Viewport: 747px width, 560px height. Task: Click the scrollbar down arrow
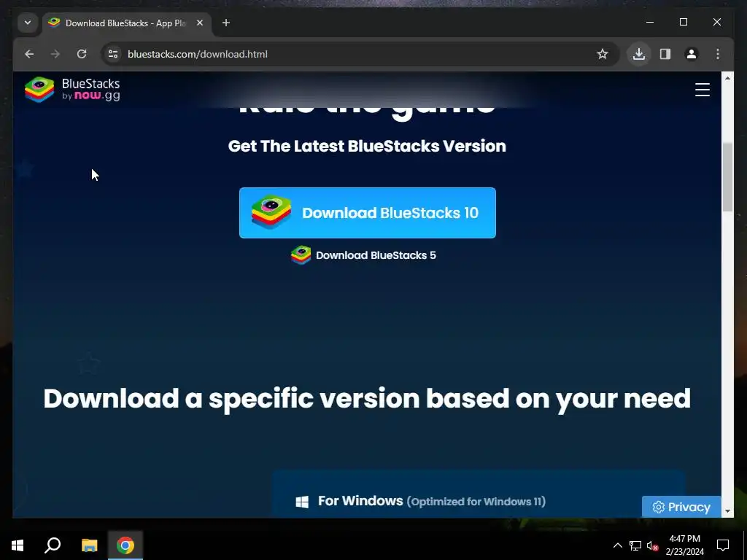tap(727, 511)
